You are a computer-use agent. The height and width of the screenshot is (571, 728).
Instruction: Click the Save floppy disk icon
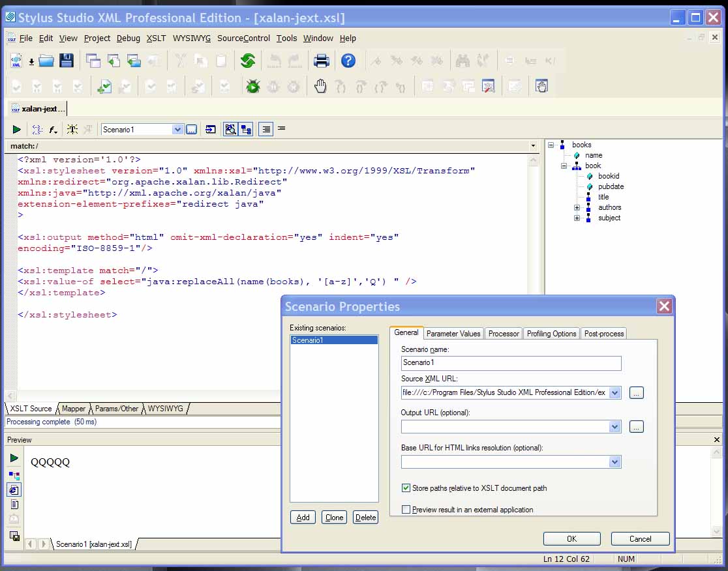[x=67, y=61]
